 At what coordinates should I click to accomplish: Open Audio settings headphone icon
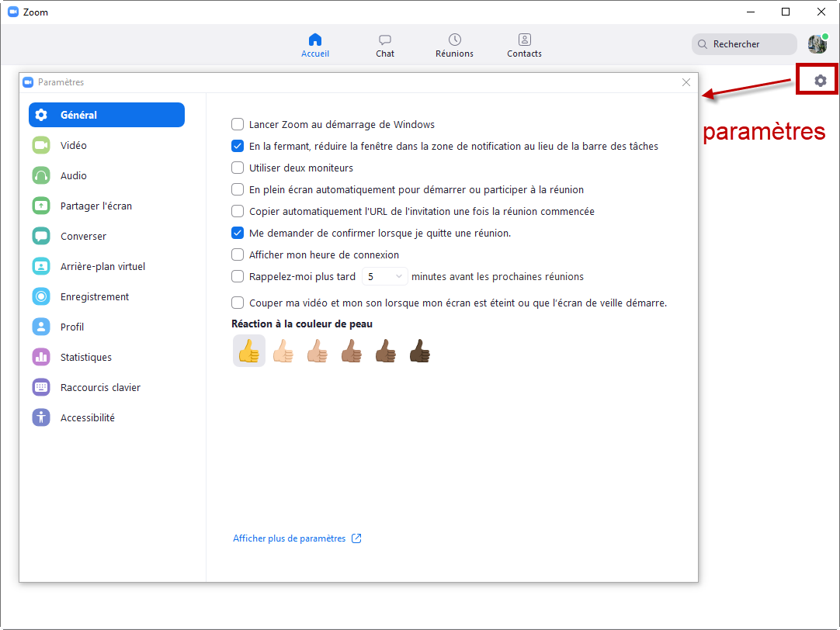pyautogui.click(x=41, y=175)
